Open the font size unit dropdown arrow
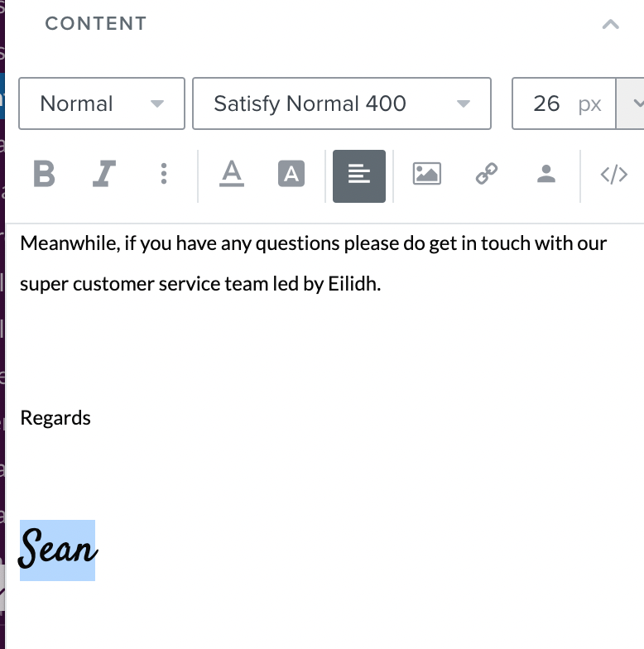 (631, 103)
